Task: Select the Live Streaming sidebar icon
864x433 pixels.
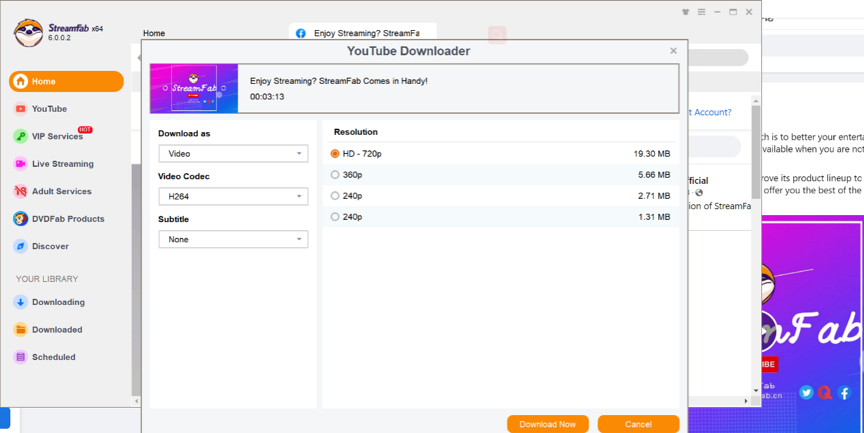Action: (21, 164)
